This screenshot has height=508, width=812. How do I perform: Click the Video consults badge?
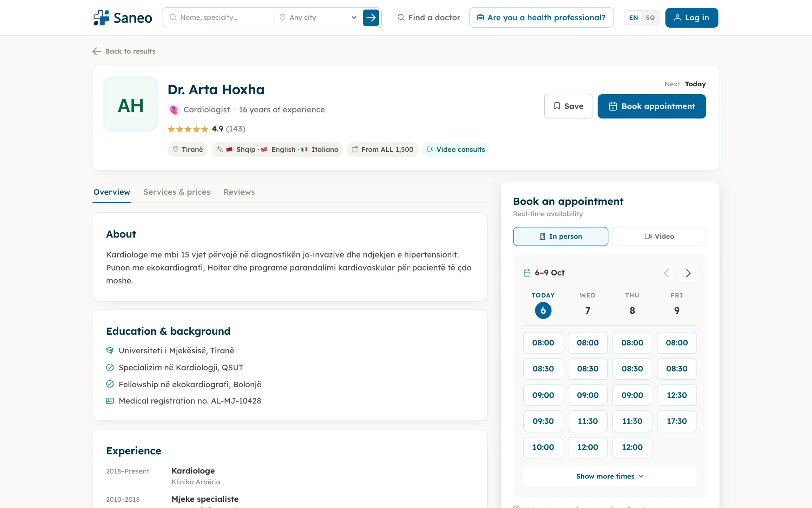pyautogui.click(x=455, y=150)
